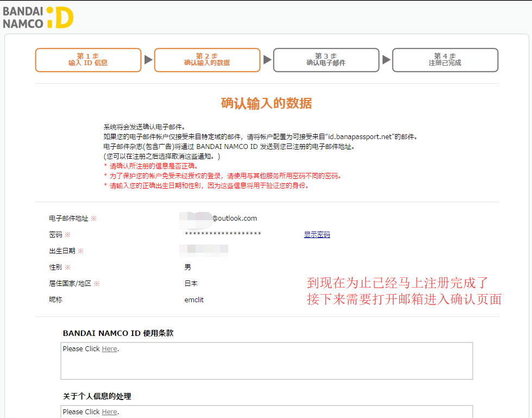
Task: Open the Here link under 关于个人信息的处理
Action: [109, 411]
